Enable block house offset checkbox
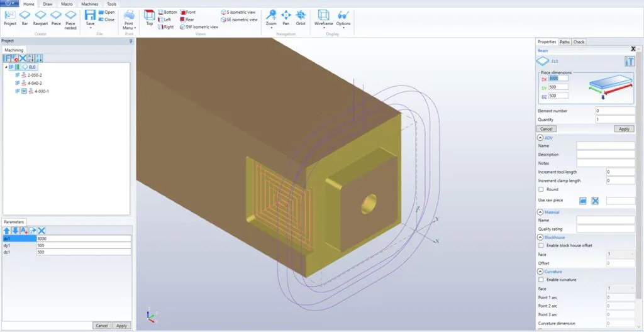This screenshot has height=332, width=644. [541, 245]
